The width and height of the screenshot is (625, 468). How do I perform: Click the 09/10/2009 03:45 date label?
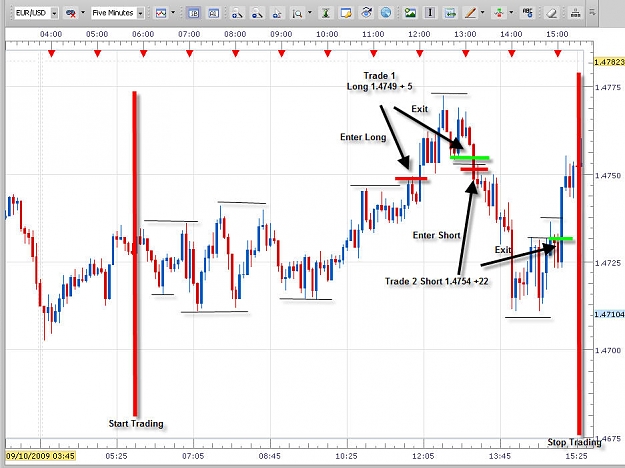coord(40,456)
